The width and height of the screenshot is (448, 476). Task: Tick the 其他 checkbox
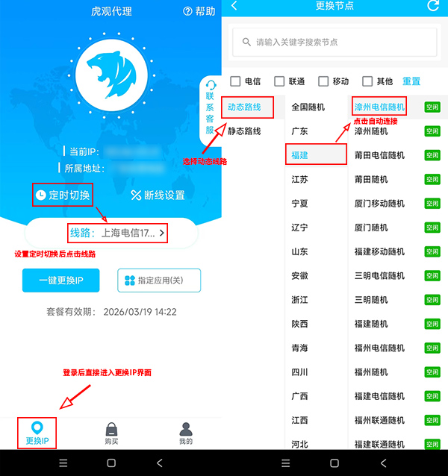tap(367, 81)
